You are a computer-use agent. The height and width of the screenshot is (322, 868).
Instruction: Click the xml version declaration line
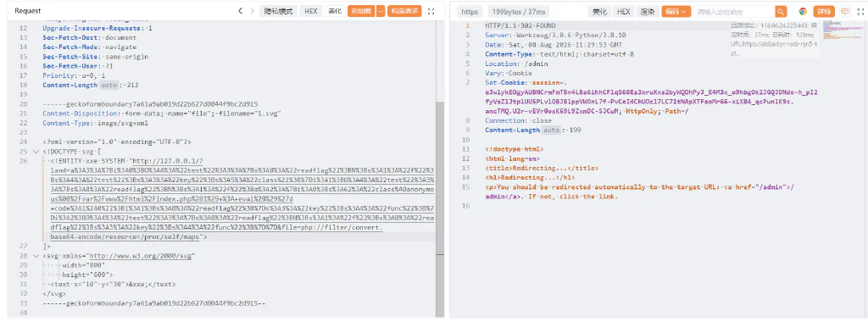coord(116,142)
